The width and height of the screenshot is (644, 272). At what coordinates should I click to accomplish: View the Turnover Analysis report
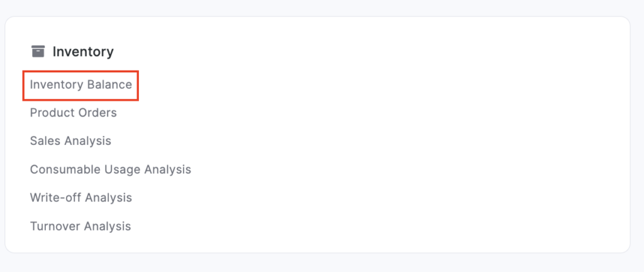point(80,226)
